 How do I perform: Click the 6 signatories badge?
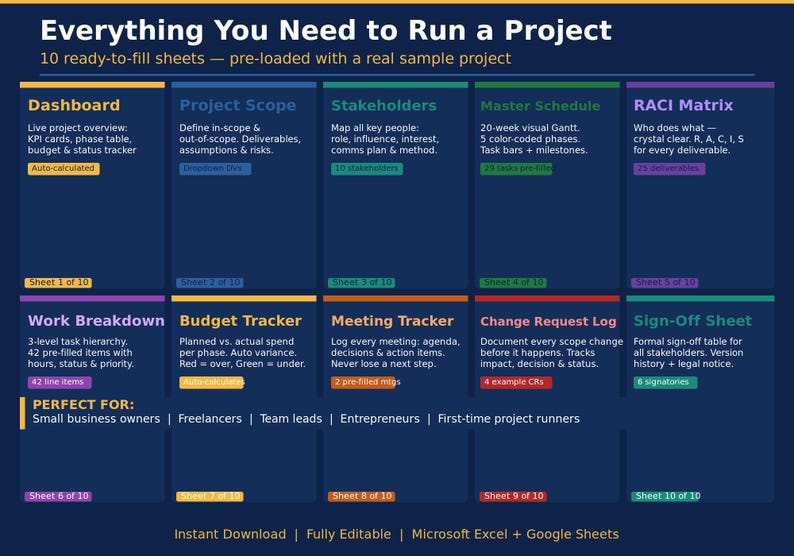(665, 382)
